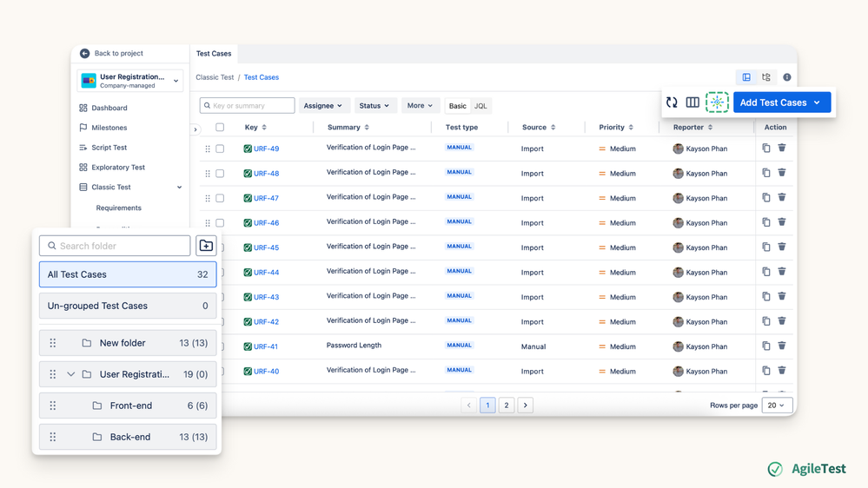Click the add new folder icon

tap(206, 246)
